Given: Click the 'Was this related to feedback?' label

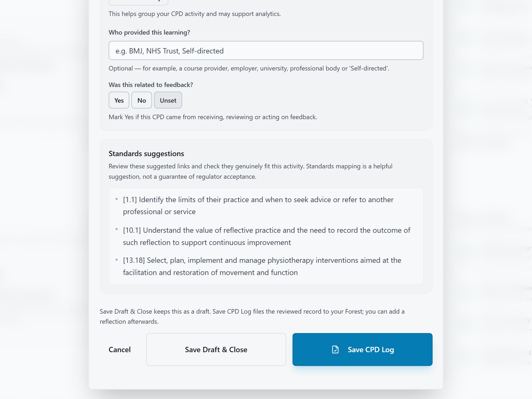Looking at the screenshot, I should coord(151,85).
